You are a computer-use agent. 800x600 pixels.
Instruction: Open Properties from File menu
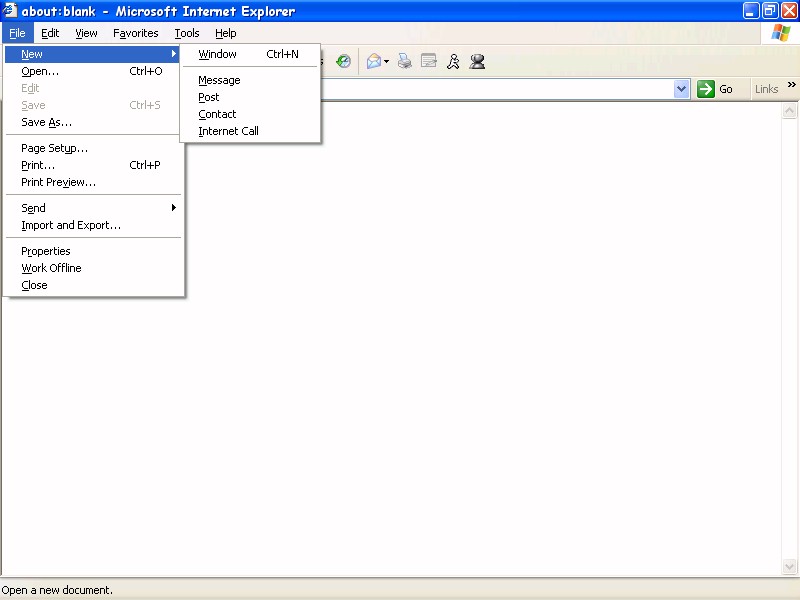pos(92,251)
